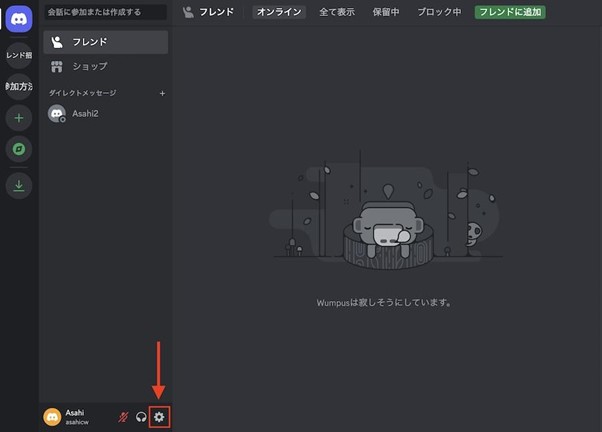Add a server with the plus icon

pos(19,118)
